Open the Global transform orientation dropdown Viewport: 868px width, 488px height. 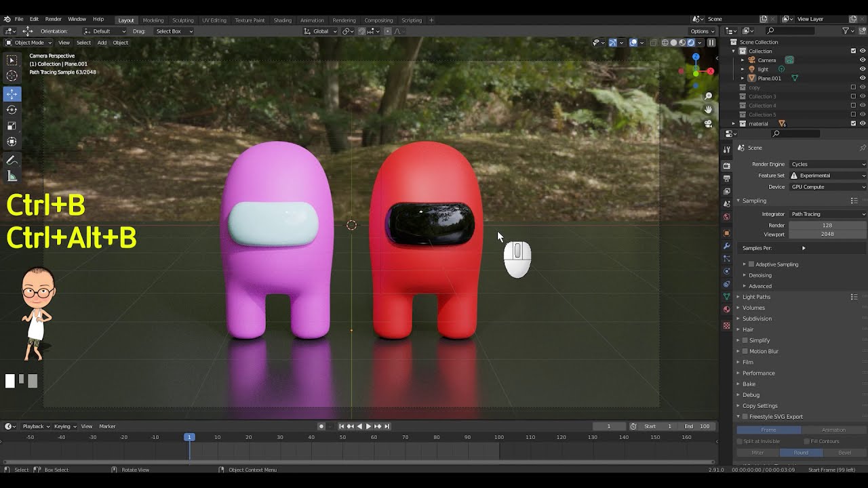point(320,31)
